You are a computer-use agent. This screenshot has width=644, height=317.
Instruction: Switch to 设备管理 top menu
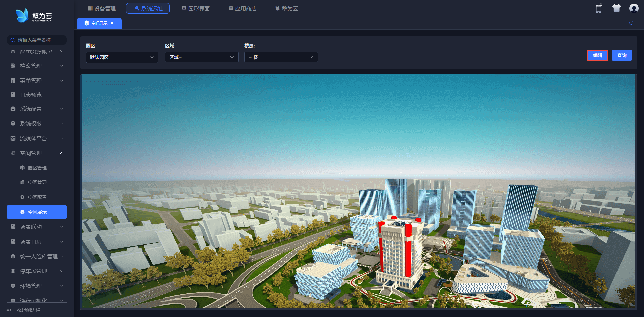[x=102, y=8]
